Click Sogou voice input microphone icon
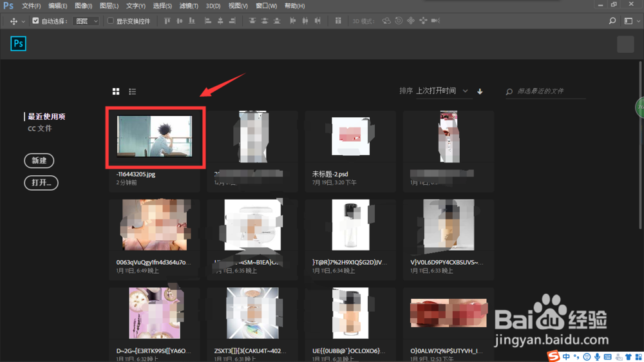 pos(597,357)
